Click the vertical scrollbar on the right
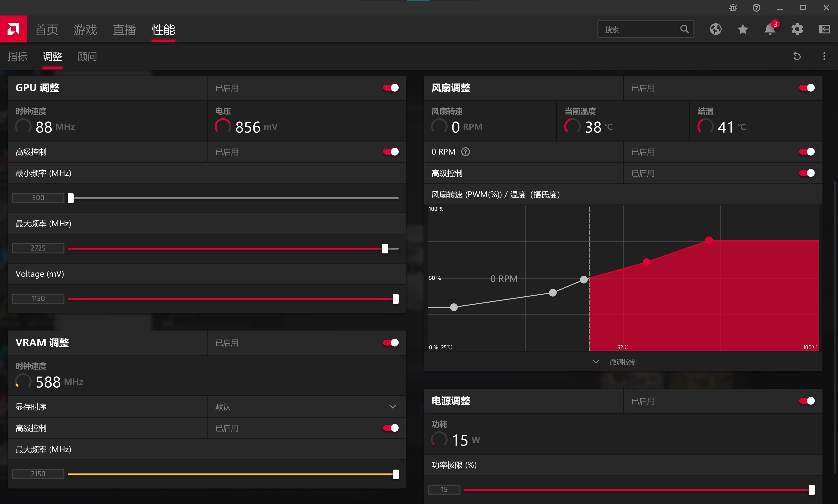838x504 pixels. 835,327
